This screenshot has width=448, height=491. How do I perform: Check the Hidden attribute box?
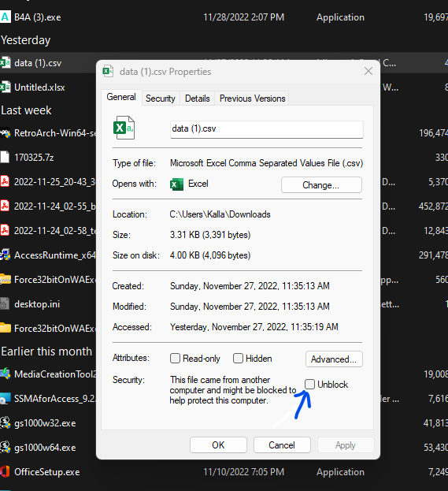[x=238, y=358]
